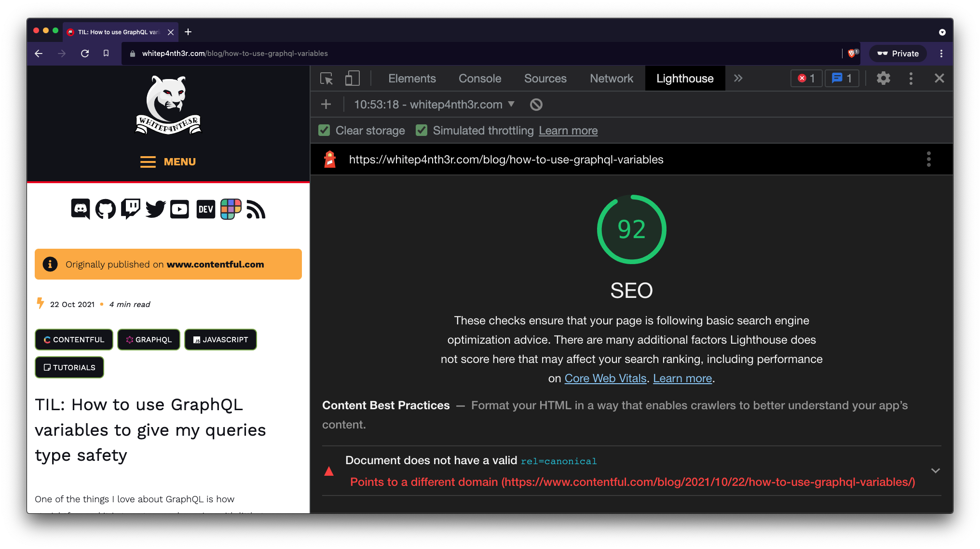Click the clear all reports icon
This screenshot has width=980, height=549.
tap(536, 105)
